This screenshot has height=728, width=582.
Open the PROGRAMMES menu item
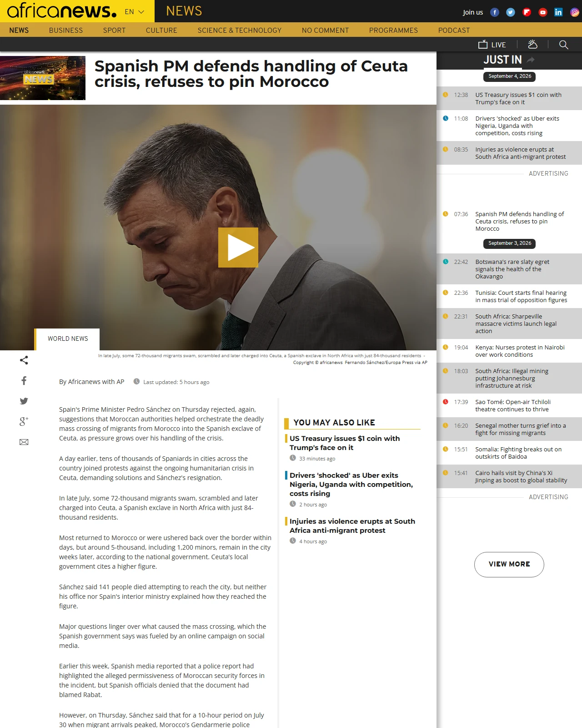pyautogui.click(x=394, y=30)
